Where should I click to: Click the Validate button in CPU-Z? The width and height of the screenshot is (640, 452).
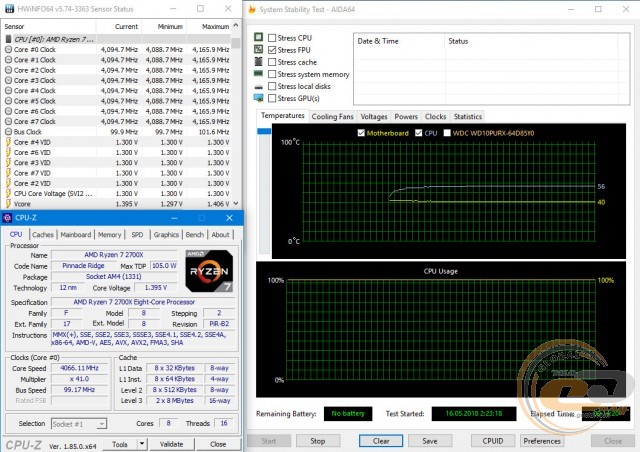[171, 444]
